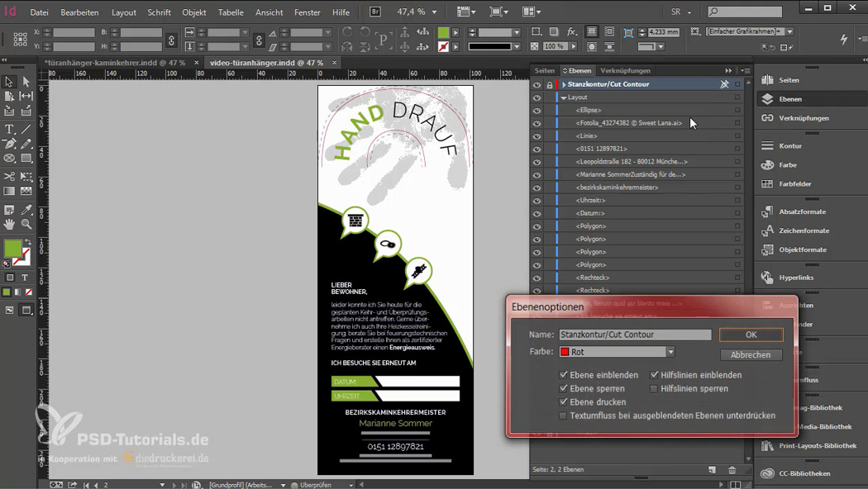The height and width of the screenshot is (489, 868).
Task: Open the Ebenen panel flyout menu
Action: pos(746,71)
